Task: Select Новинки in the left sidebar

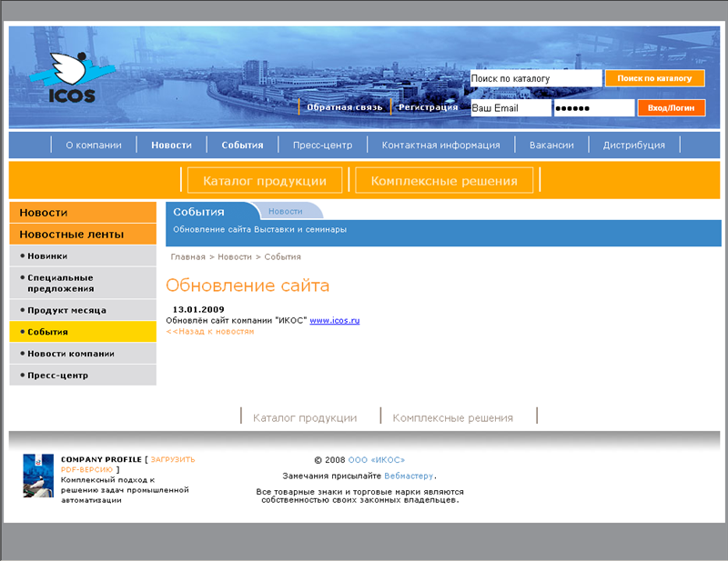Action: pos(47,256)
